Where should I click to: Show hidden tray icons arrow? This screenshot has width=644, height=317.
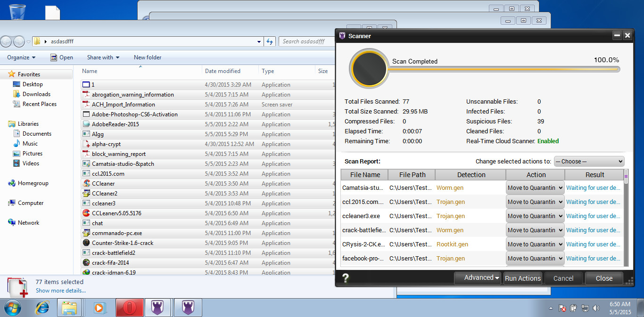coord(551,308)
